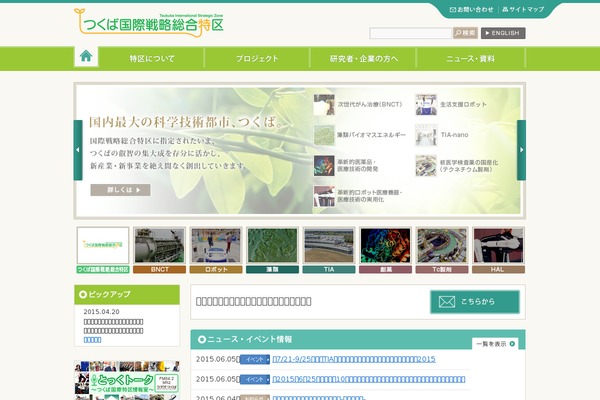Viewport: 600px width, 400px height.
Task: Click the ピックアップ 2015.04.20 blue link
Action: [x=92, y=340]
